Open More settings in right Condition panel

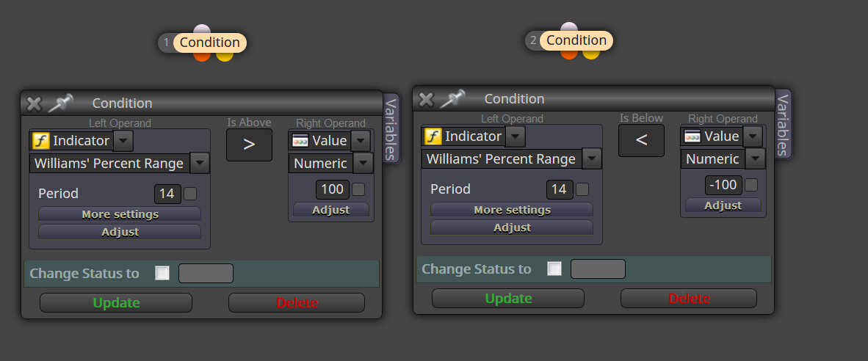coord(512,210)
